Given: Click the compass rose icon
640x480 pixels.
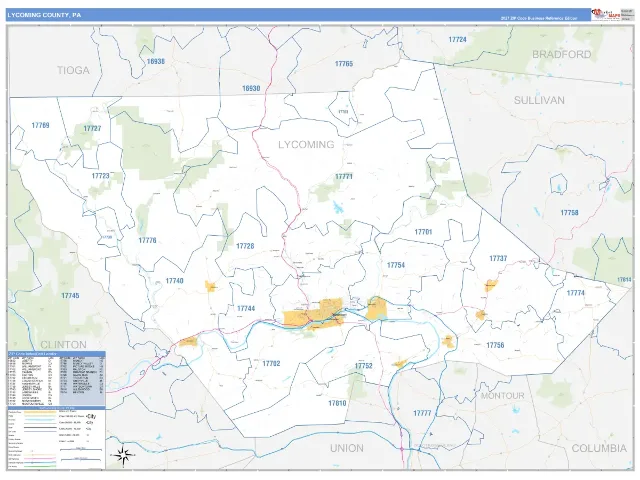Looking at the screenshot, I should tap(123, 455).
